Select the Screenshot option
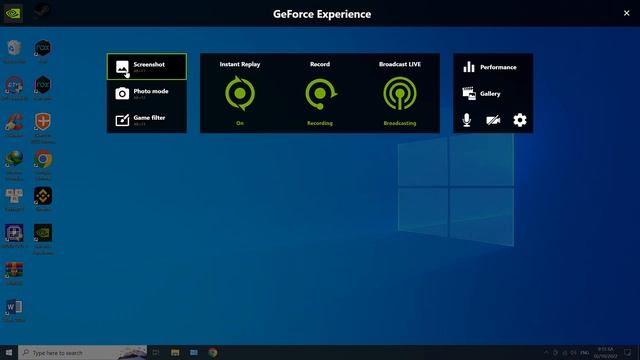The image size is (640, 360). click(x=147, y=67)
